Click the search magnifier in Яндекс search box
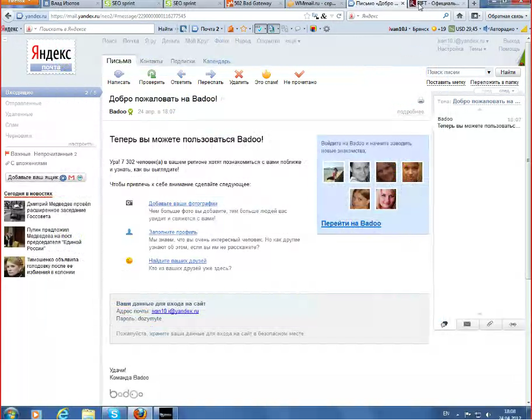Viewport: 532px width, 420px height. coord(446,16)
